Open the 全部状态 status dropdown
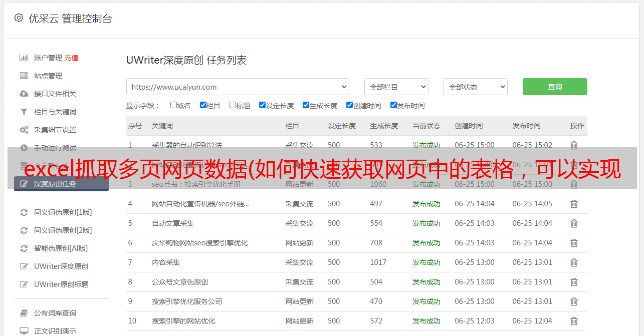Viewport: 644px width, 336px height. click(x=475, y=87)
